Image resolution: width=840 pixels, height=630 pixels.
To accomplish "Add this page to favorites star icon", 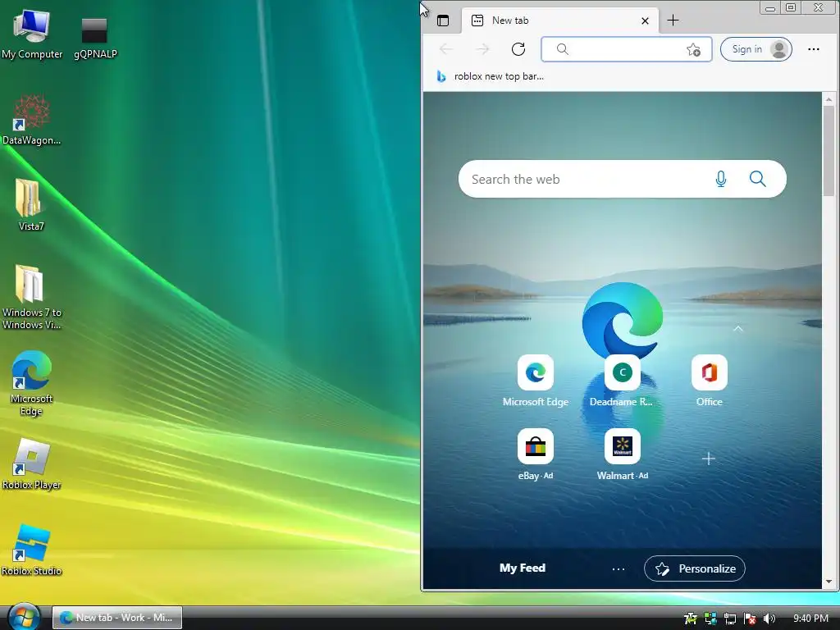I will (x=693, y=50).
